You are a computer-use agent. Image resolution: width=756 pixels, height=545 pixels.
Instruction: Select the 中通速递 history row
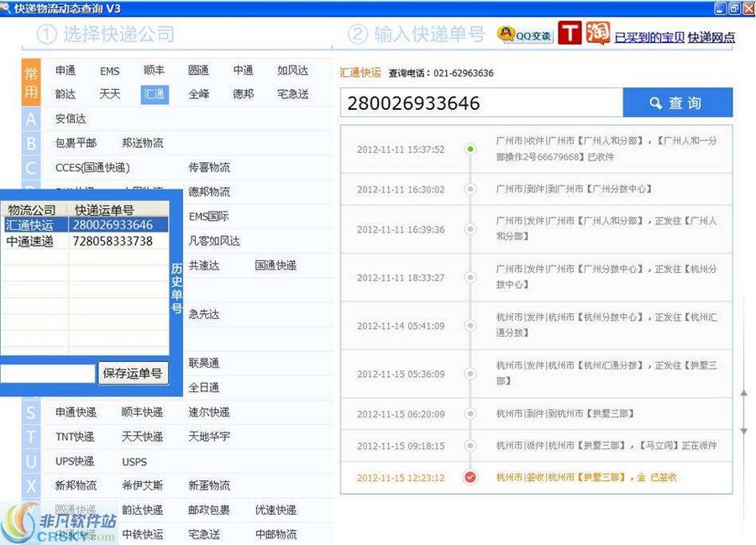[86, 241]
